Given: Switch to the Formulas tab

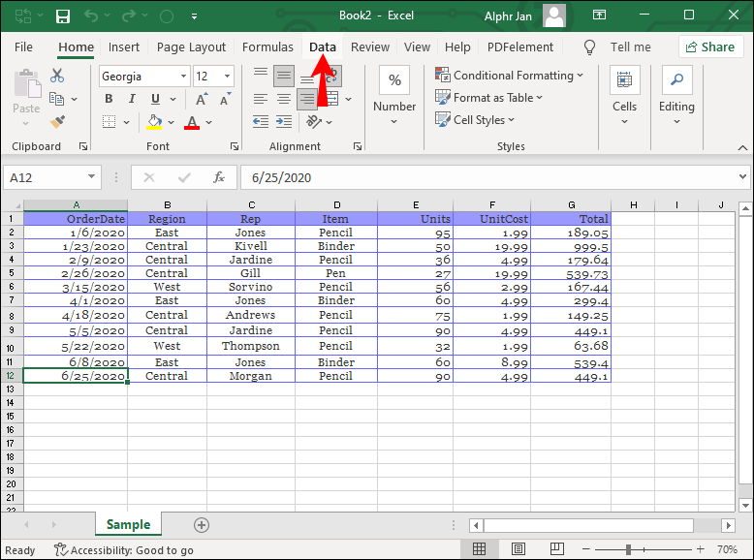Looking at the screenshot, I should click(x=267, y=47).
